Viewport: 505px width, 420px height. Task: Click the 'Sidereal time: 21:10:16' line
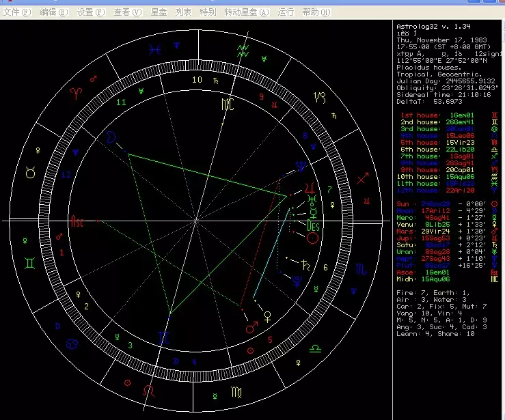[x=443, y=95]
